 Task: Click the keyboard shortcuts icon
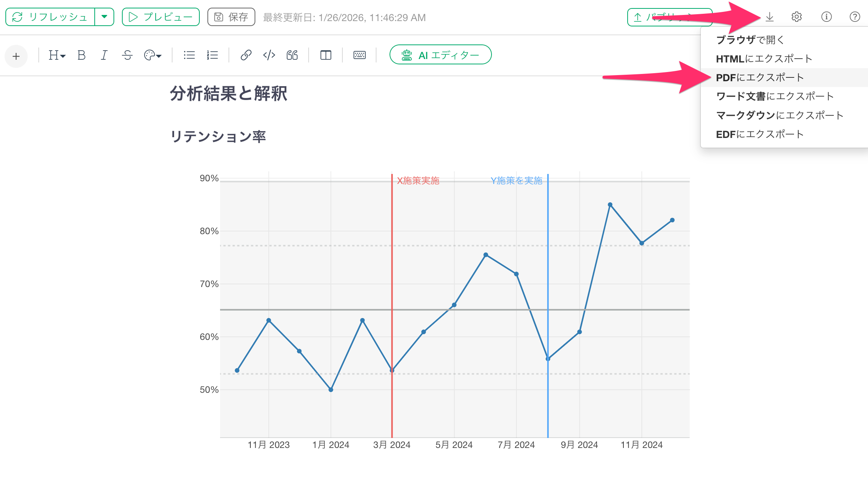[x=359, y=56]
